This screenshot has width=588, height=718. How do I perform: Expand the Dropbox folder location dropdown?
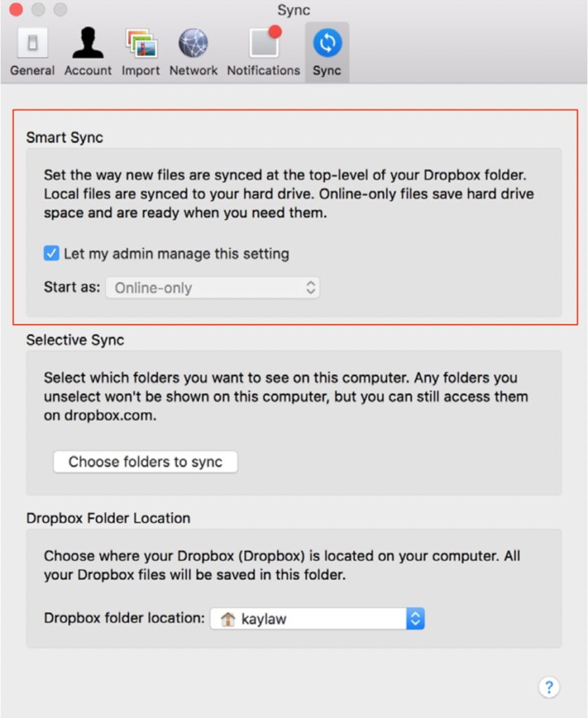point(416,618)
